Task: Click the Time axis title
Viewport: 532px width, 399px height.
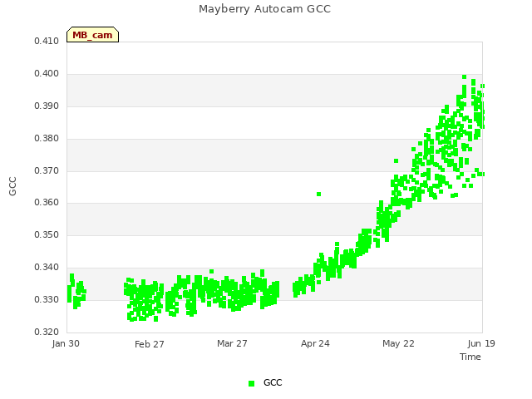Action: click(470, 357)
